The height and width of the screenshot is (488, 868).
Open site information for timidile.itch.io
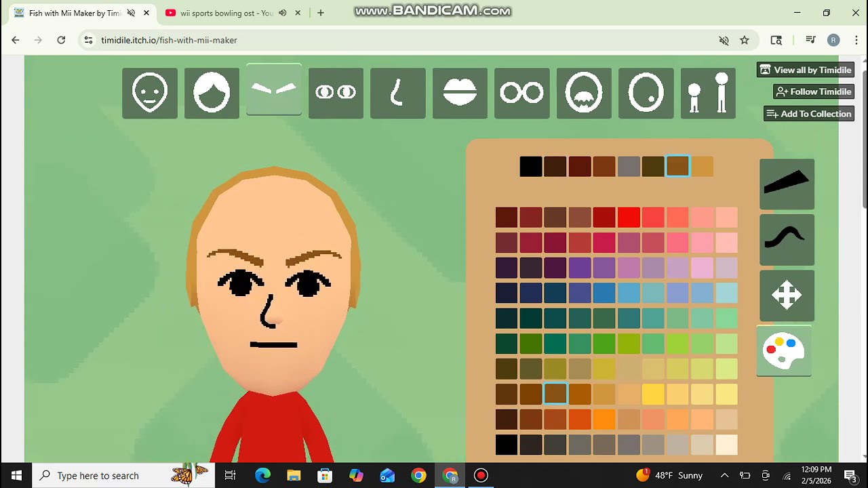[88, 40]
